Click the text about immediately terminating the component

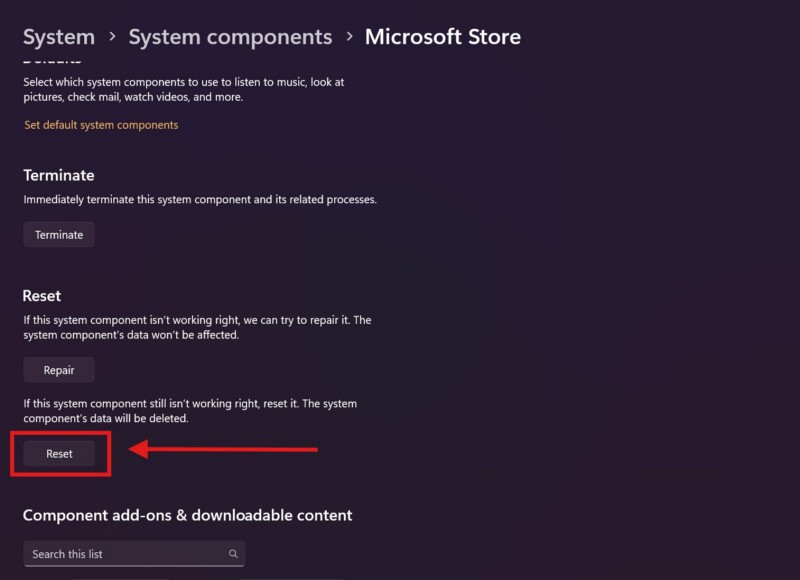coord(200,200)
